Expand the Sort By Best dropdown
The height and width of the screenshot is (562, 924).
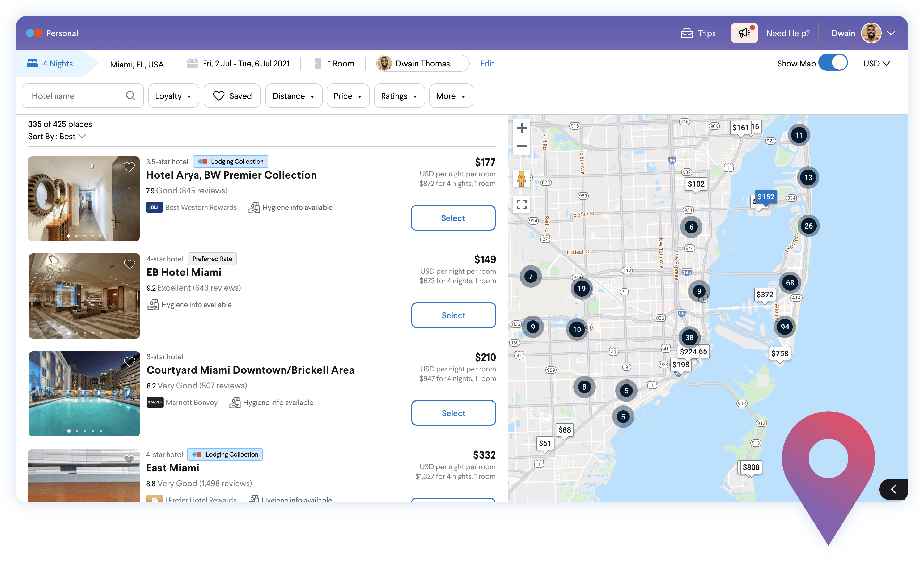tap(57, 137)
